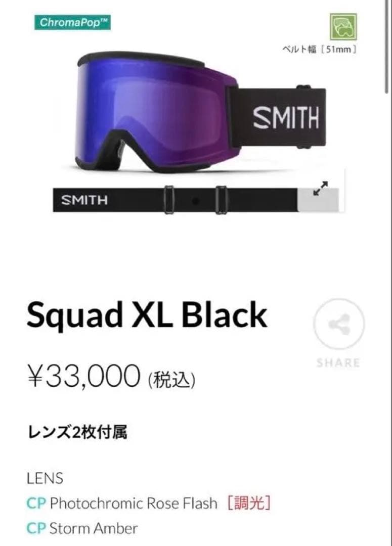Click the green helmet compatibility icon
Screen dimensions: 392x546
343,27
